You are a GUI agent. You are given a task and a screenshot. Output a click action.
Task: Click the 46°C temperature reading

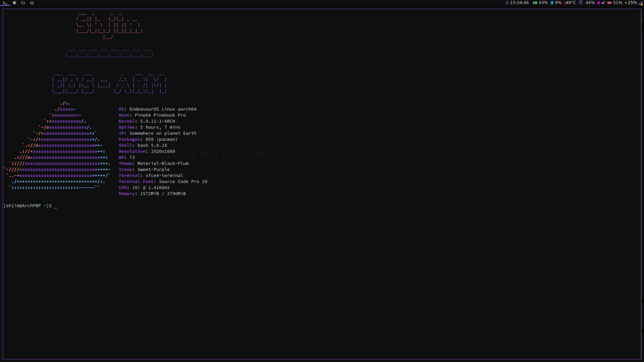[571, 3]
